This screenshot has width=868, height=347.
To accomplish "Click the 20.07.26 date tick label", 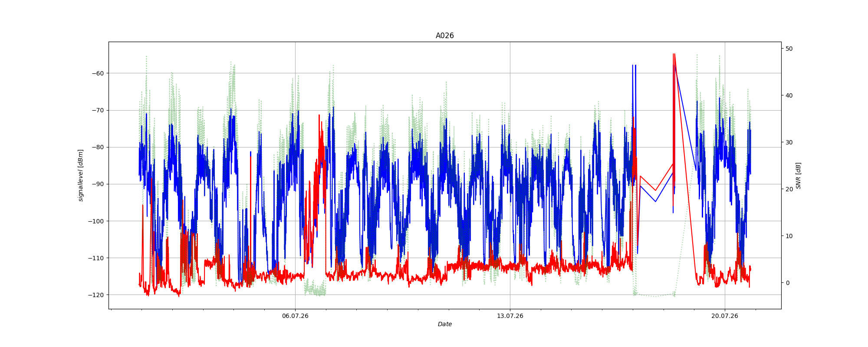I will [x=724, y=316].
